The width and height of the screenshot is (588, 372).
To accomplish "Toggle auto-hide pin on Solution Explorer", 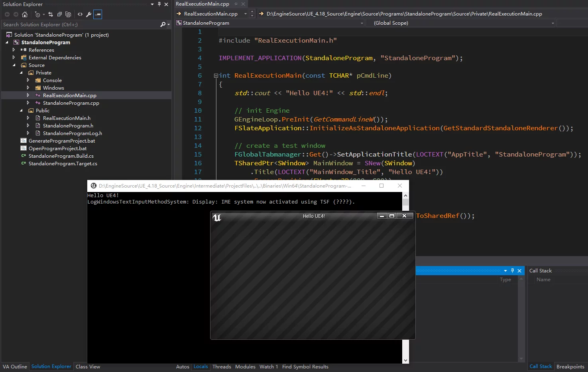I will click(159, 4).
